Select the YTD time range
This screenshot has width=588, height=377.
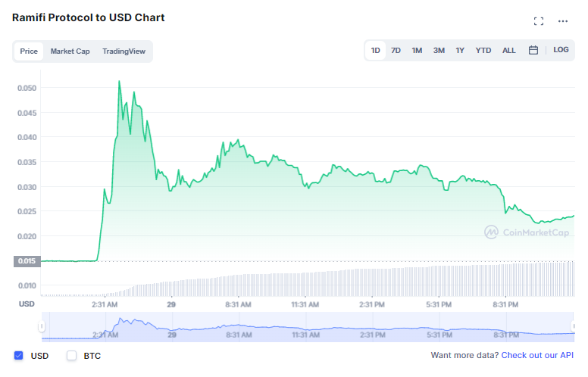click(x=483, y=50)
